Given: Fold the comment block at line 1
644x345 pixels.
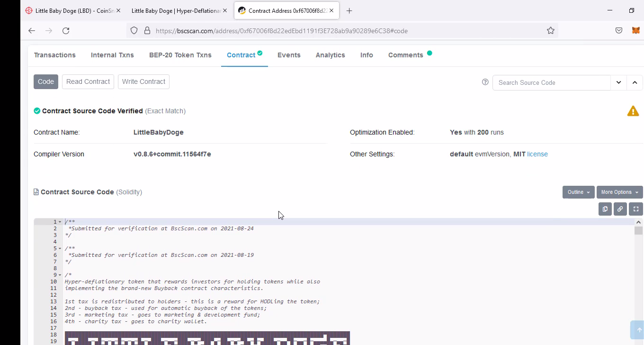Looking at the screenshot, I should [60, 222].
